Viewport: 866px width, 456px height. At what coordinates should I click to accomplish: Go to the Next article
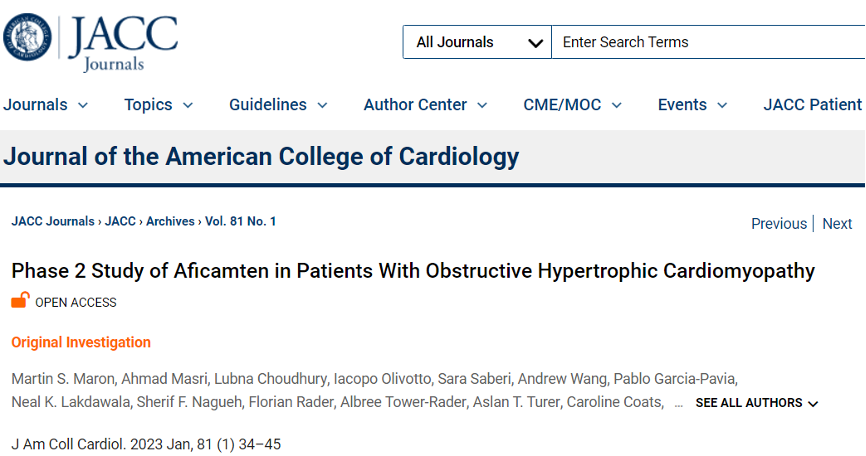pyautogui.click(x=837, y=224)
